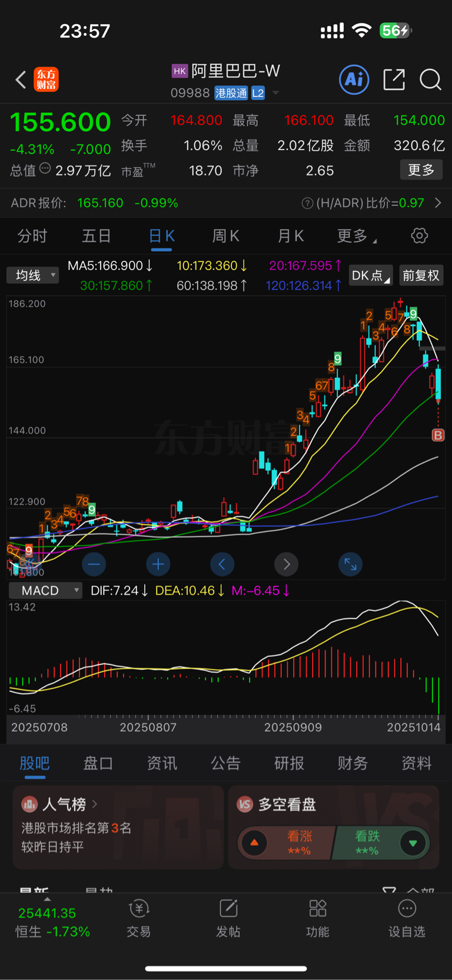The image size is (452, 980).
Task: Switch to 五日 chart tab
Action: (x=97, y=236)
